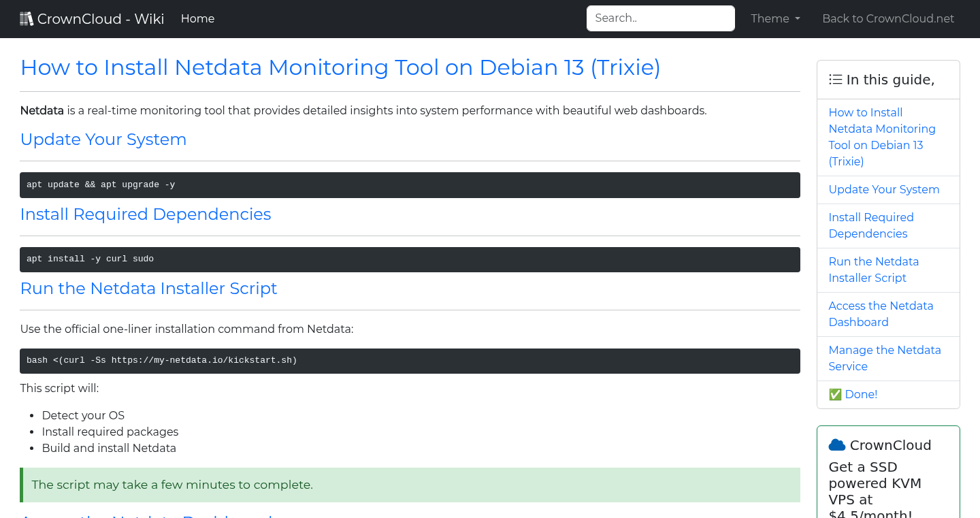Click the Update Your System sidebar link
Viewport: 980px width, 518px height.
coord(883,189)
